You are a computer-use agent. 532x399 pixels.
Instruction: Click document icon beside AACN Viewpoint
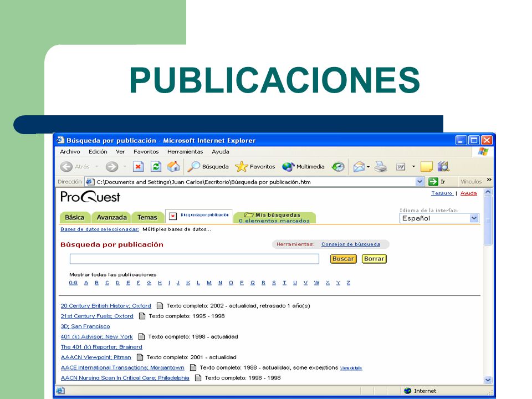pos(140,357)
